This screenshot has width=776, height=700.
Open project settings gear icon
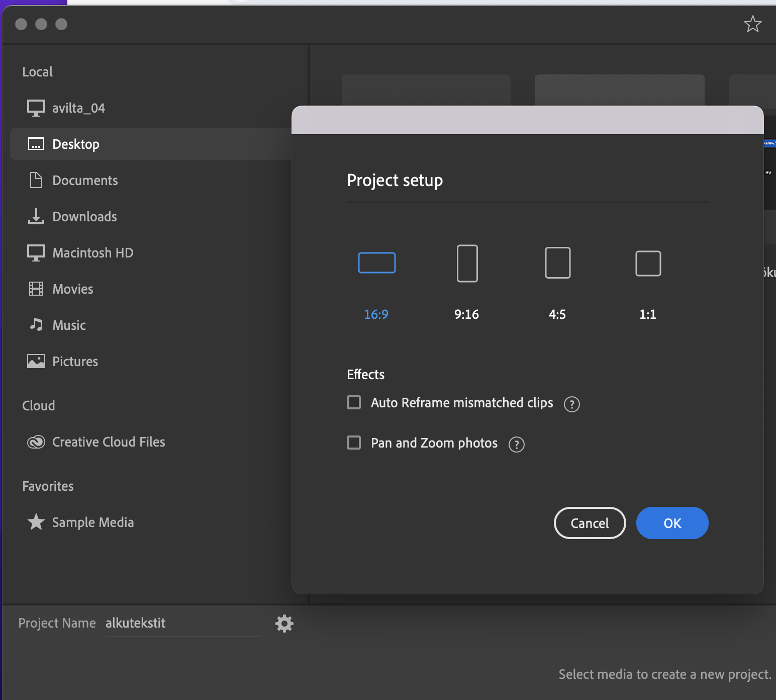pos(284,624)
